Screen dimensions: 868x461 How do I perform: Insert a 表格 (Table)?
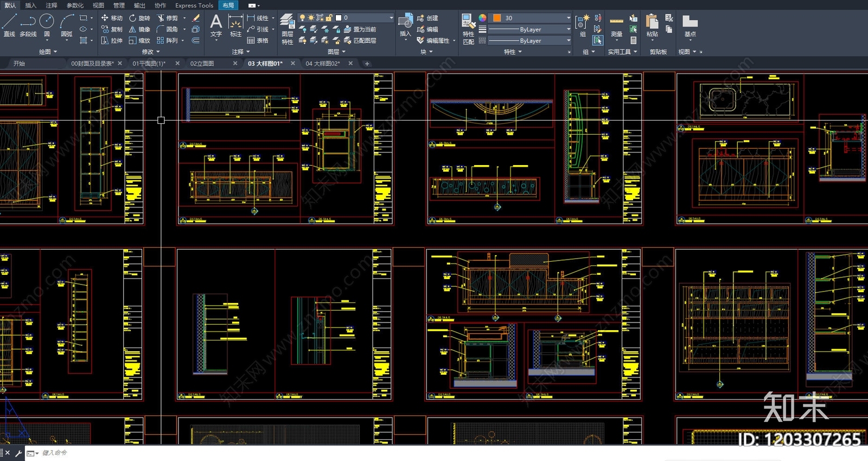pos(258,41)
